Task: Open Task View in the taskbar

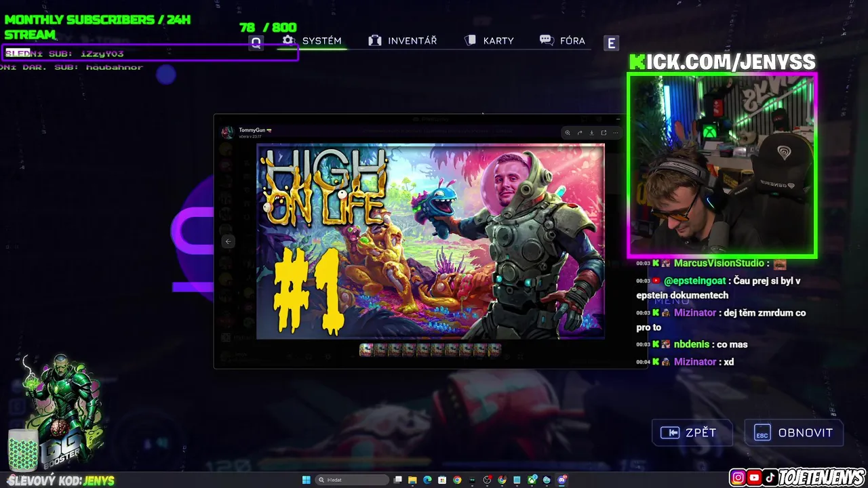Action: tap(397, 480)
